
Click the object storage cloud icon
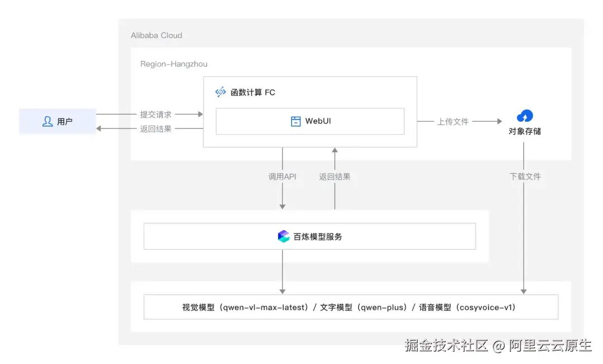pyautogui.click(x=524, y=116)
